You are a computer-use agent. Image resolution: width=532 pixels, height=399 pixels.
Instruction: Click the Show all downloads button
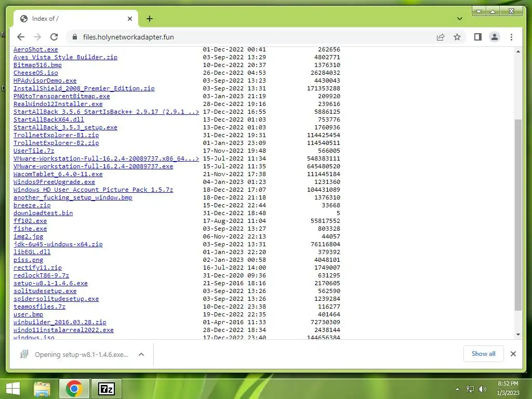[483, 354]
